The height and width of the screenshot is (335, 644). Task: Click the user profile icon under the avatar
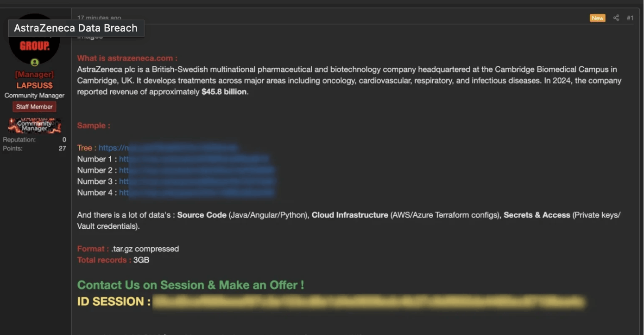[34, 62]
